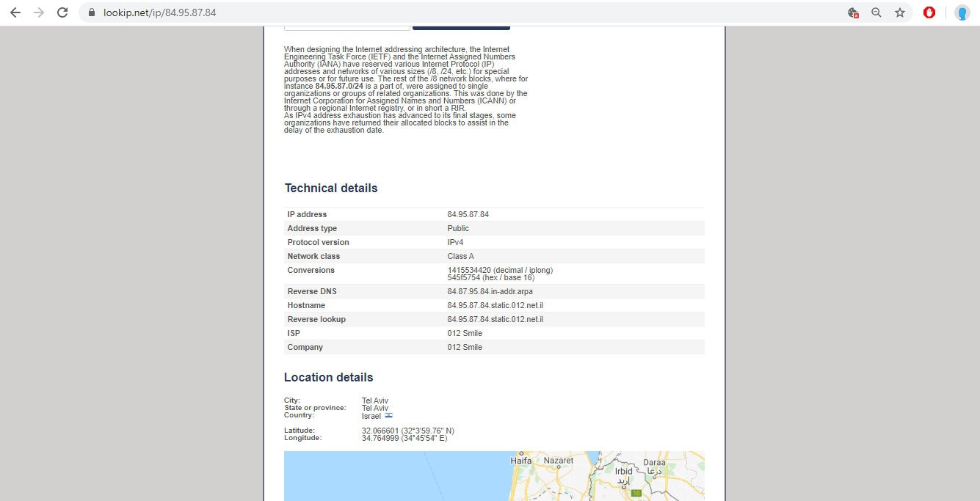980x501 pixels.
Task: Click the Technical details heading
Action: [x=331, y=188]
